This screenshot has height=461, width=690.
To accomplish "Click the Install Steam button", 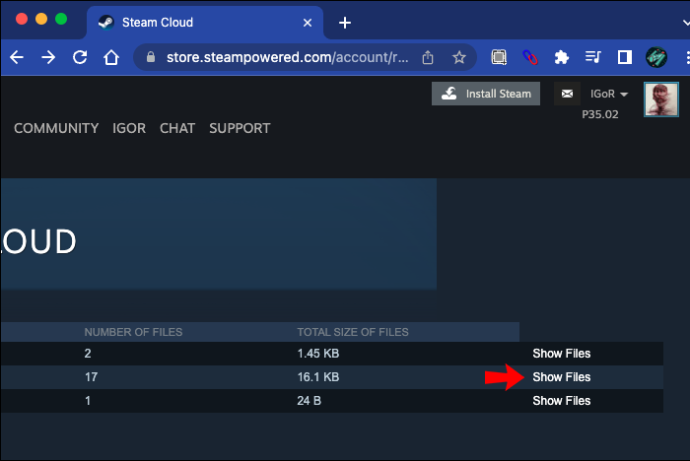I will (x=486, y=94).
